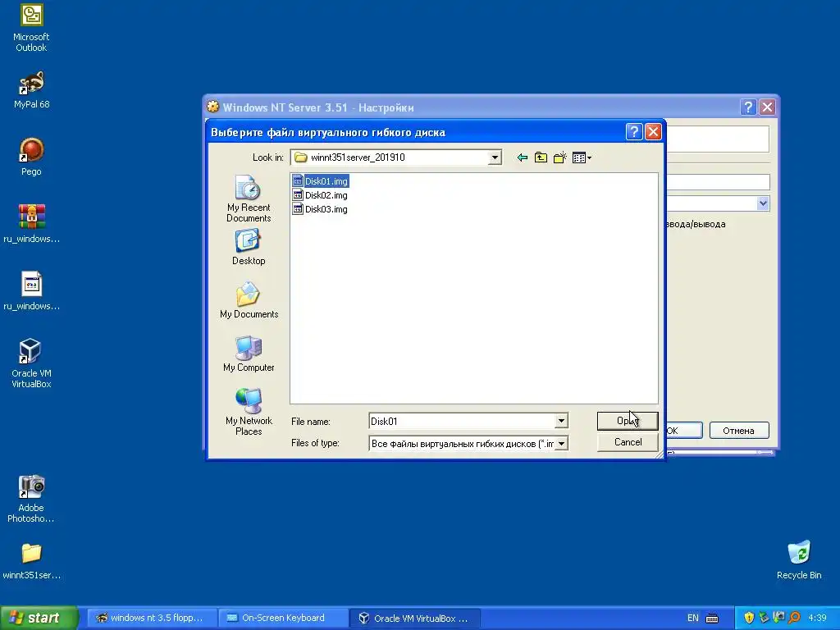Open Microsoft Outlook desktop icon
Viewport: 840px width, 630px height.
pyautogui.click(x=31, y=28)
